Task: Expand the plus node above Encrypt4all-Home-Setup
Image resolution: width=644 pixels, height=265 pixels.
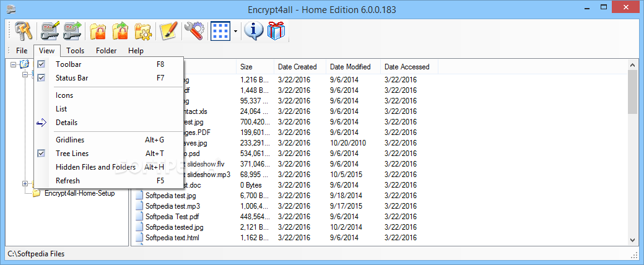Action: pyautogui.click(x=25, y=183)
